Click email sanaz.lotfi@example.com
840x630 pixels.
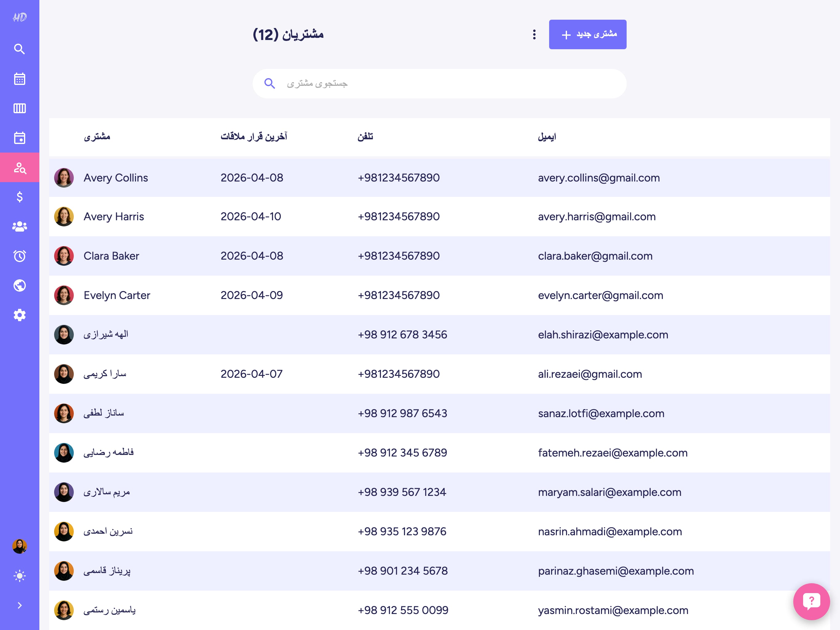601,413
